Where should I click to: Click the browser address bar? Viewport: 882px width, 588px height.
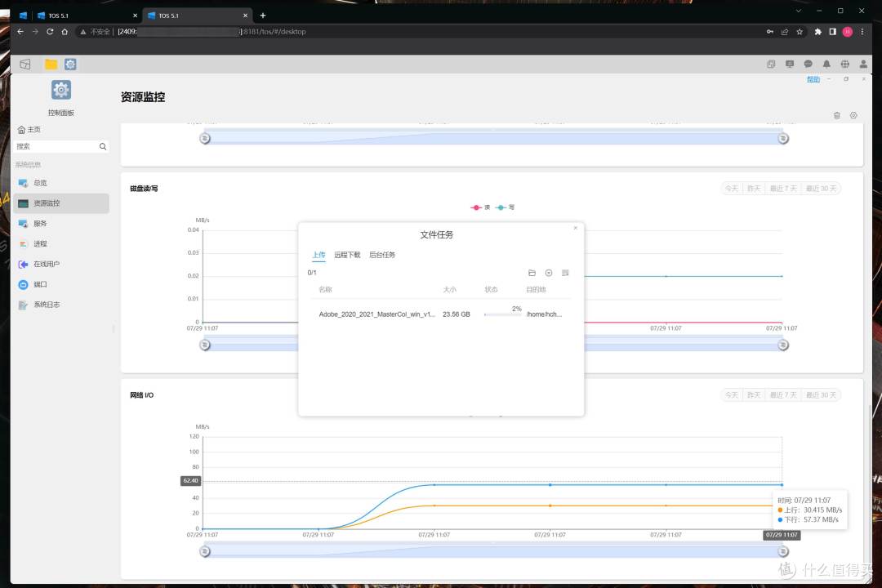pos(423,32)
